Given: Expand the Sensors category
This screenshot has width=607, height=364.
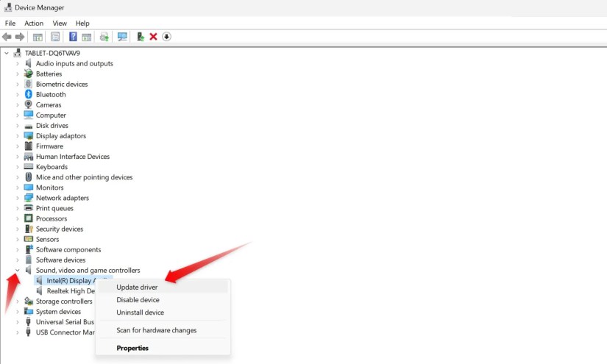Looking at the screenshot, I should pyautogui.click(x=18, y=239).
